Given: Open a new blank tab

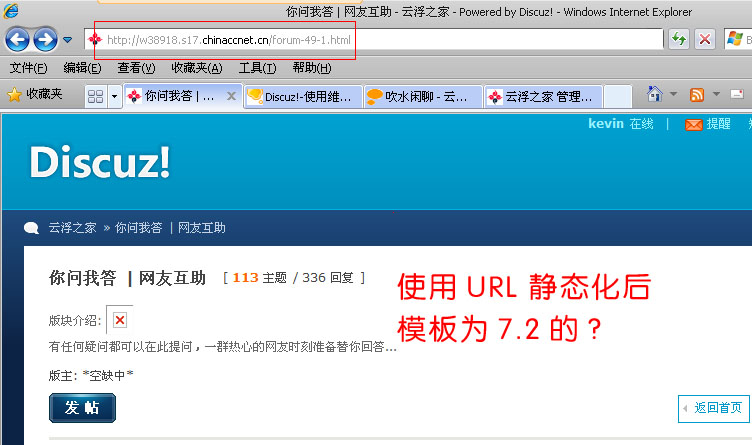Looking at the screenshot, I should pos(618,97).
